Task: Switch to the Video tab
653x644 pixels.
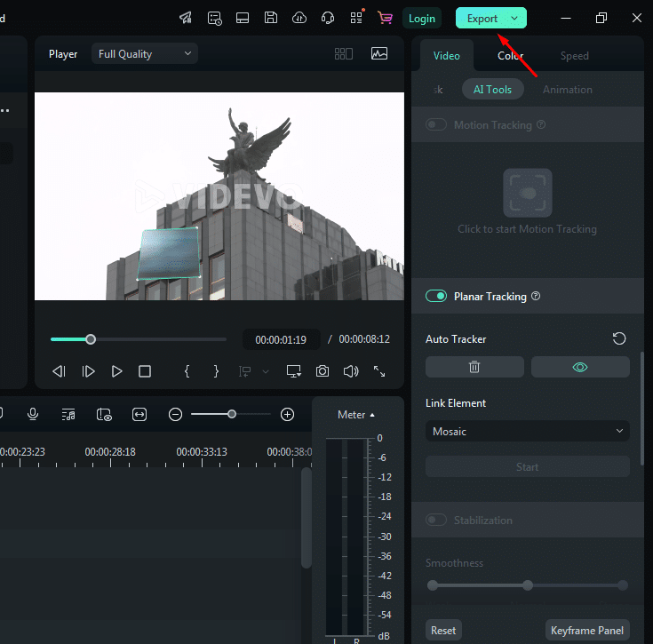Action: click(x=446, y=56)
